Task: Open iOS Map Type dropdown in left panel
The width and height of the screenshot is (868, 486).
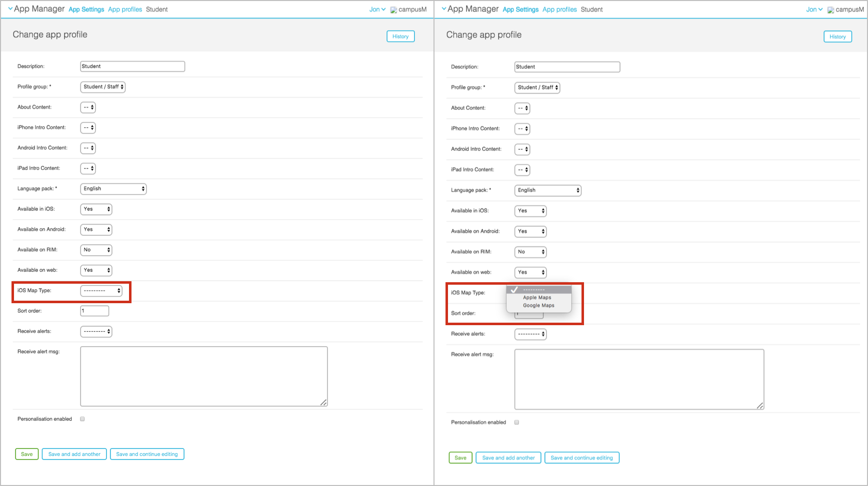Action: [101, 291]
